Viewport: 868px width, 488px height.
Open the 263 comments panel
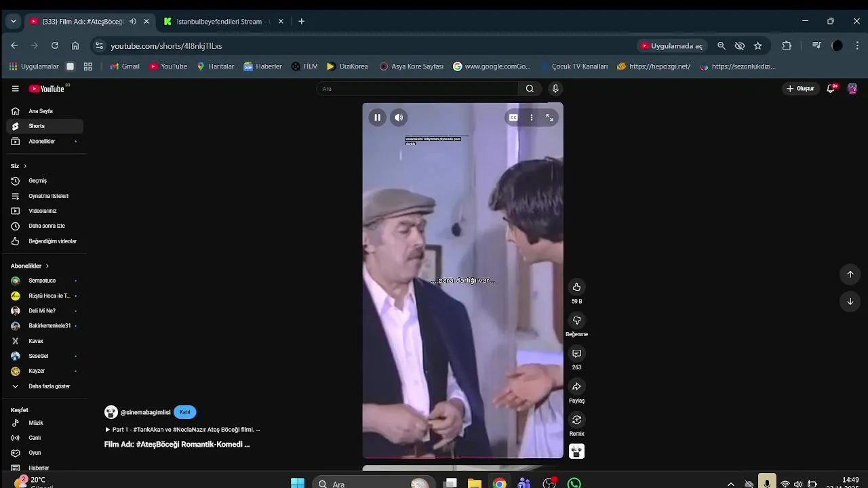click(576, 353)
